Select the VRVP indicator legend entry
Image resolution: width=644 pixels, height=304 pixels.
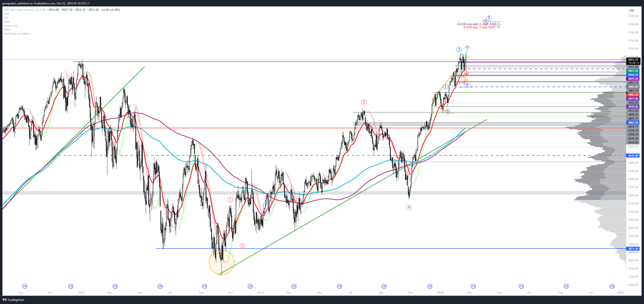coord(7,29)
